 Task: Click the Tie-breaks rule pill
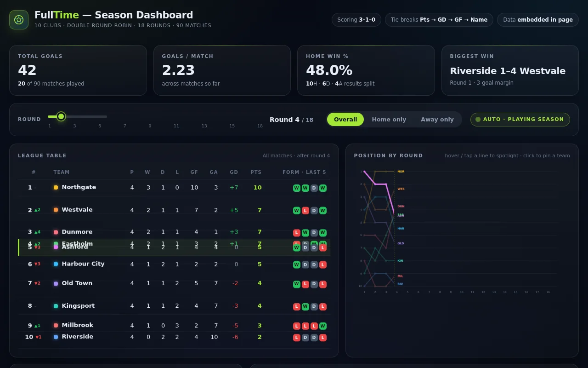click(x=439, y=20)
